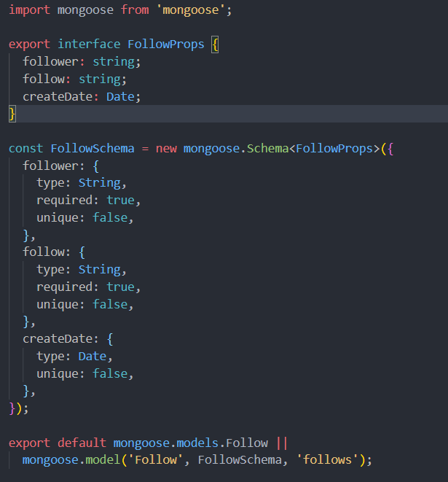Click the closing '});' of the schema
The image size is (448, 482).
tap(19, 408)
